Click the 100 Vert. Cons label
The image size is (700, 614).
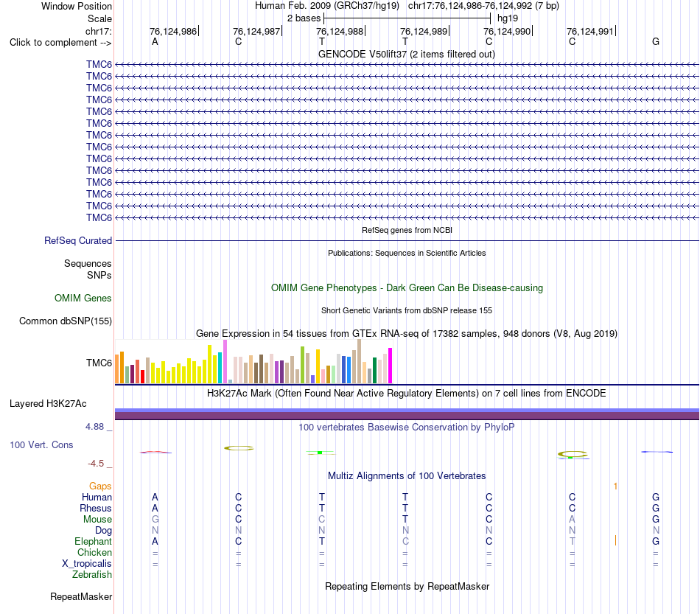coord(41,444)
